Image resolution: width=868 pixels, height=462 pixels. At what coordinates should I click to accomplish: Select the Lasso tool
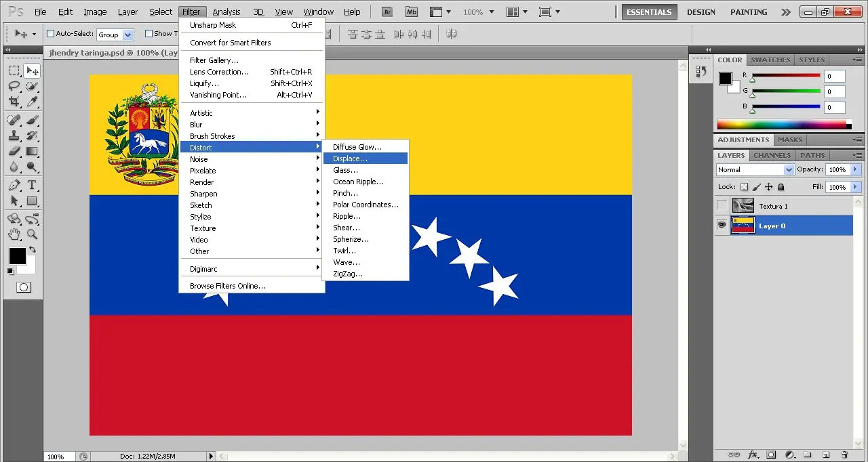14,86
